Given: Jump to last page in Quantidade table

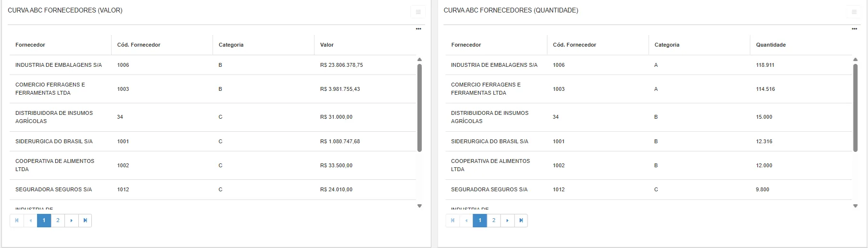Looking at the screenshot, I should tap(521, 221).
